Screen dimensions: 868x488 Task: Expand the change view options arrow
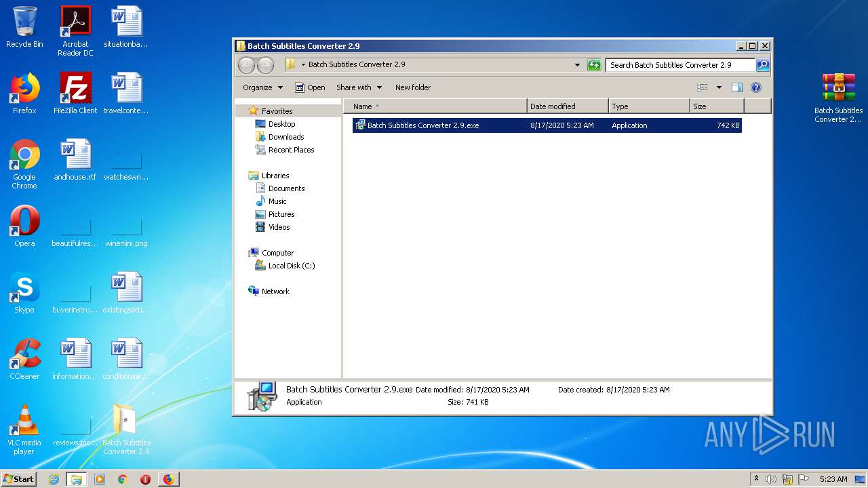click(x=719, y=87)
